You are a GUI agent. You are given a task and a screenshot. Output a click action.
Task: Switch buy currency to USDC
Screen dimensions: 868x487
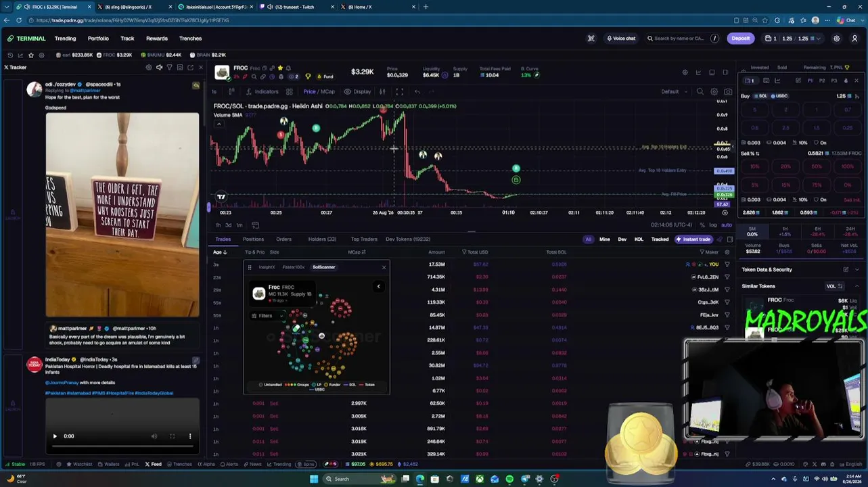point(779,96)
